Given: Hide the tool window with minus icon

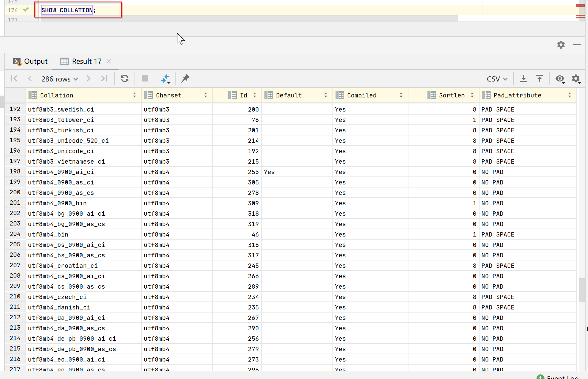Looking at the screenshot, I should 577,45.
